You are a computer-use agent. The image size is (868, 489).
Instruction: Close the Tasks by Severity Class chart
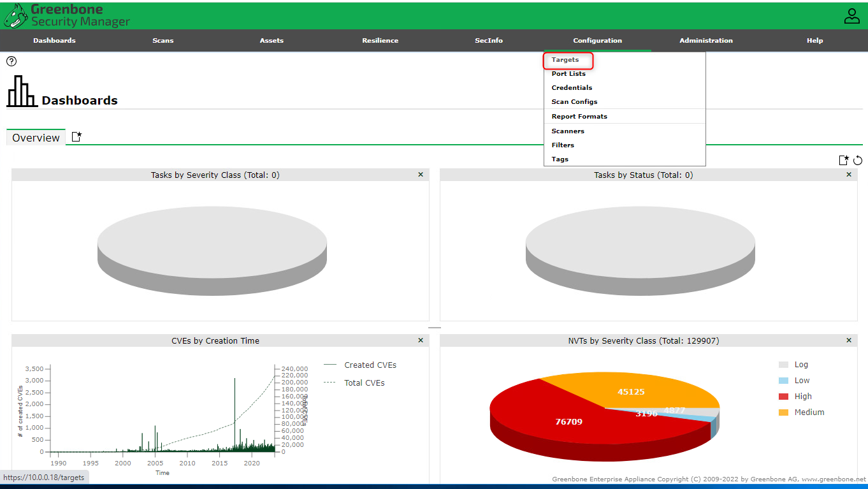(421, 175)
